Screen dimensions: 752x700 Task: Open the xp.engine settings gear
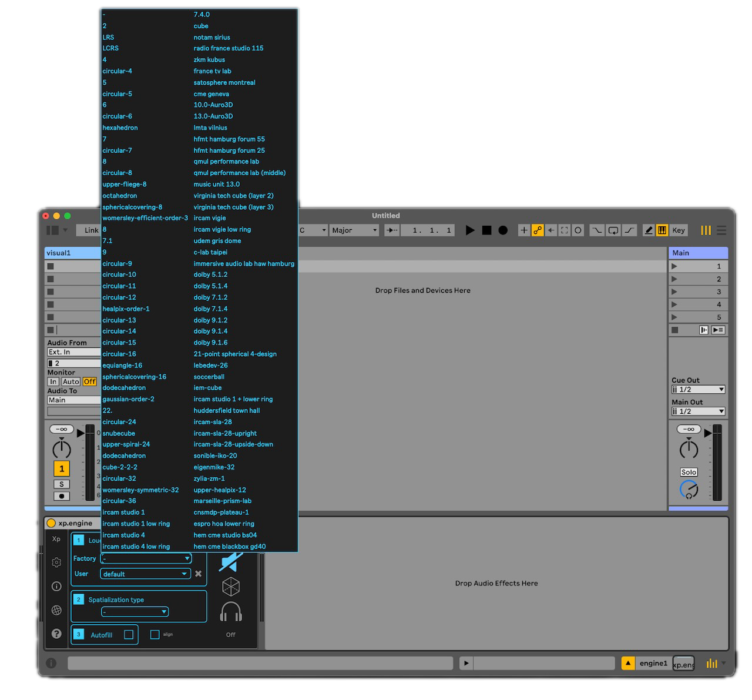tap(56, 562)
